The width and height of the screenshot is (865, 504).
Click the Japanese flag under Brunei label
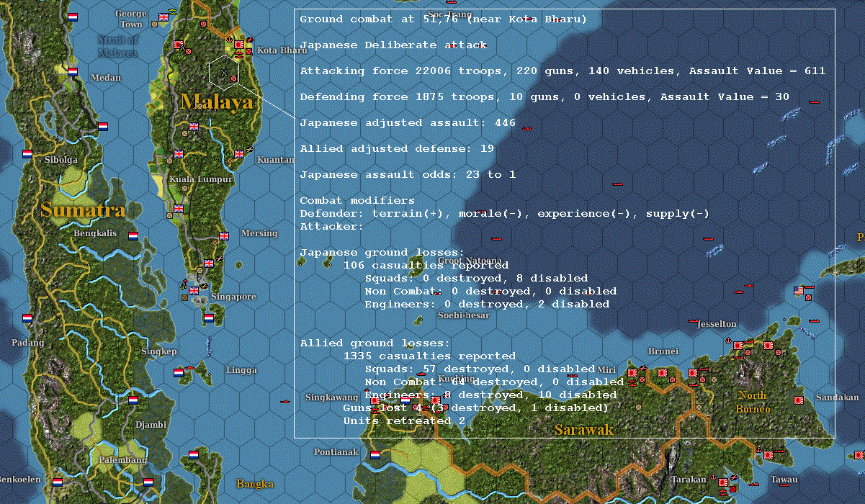coord(662,373)
